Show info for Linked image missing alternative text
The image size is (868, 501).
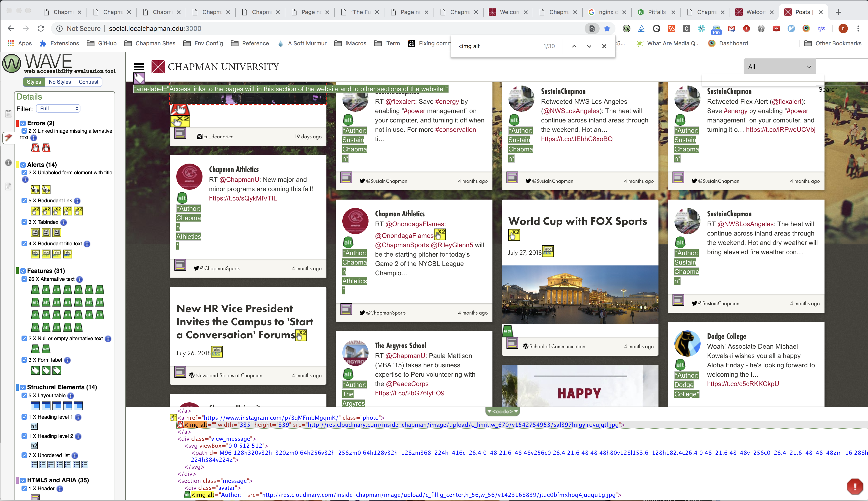[33, 138]
